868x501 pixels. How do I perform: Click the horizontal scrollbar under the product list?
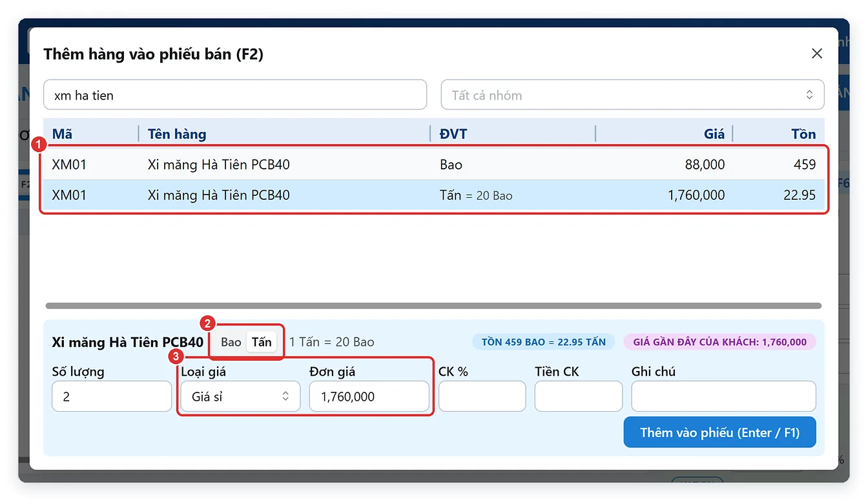[434, 306]
